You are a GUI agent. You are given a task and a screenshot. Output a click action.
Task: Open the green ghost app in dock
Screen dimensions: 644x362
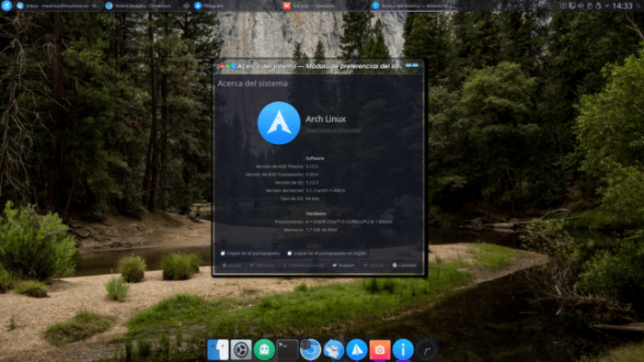(264, 350)
